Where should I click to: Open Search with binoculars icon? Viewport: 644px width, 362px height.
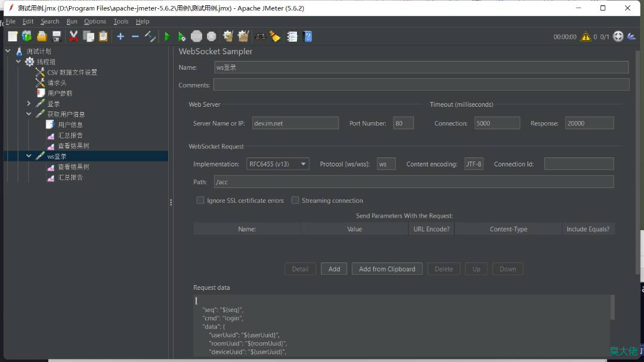[260, 36]
